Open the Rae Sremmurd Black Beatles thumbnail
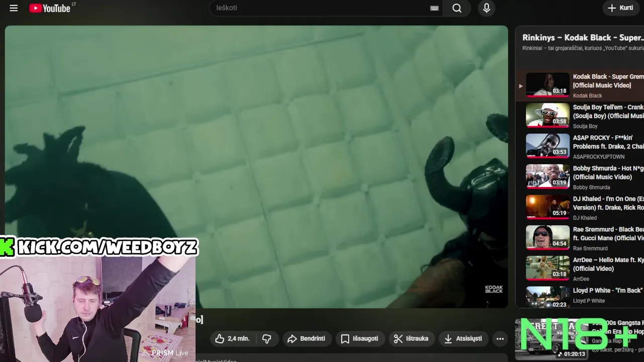 tap(547, 237)
